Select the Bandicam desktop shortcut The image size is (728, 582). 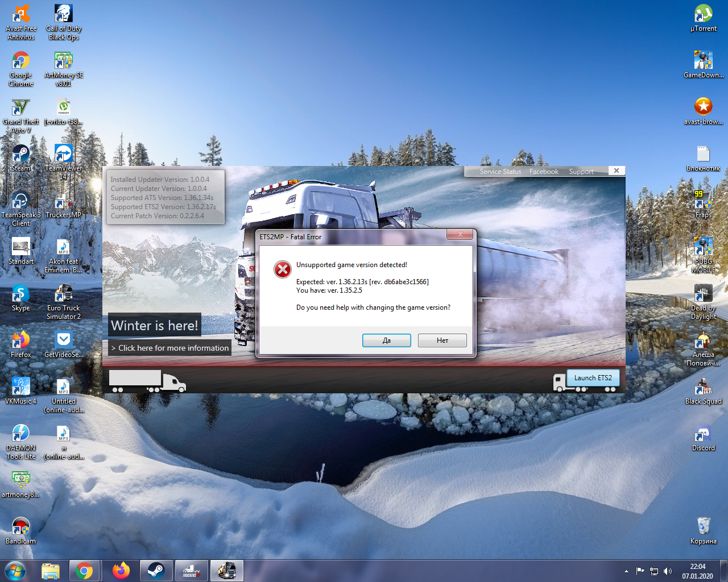21,531
